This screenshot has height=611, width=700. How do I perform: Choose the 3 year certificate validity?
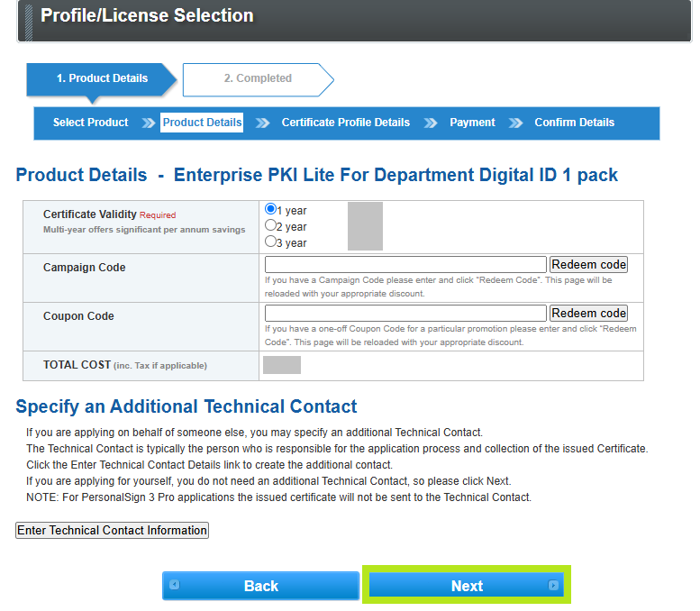270,242
